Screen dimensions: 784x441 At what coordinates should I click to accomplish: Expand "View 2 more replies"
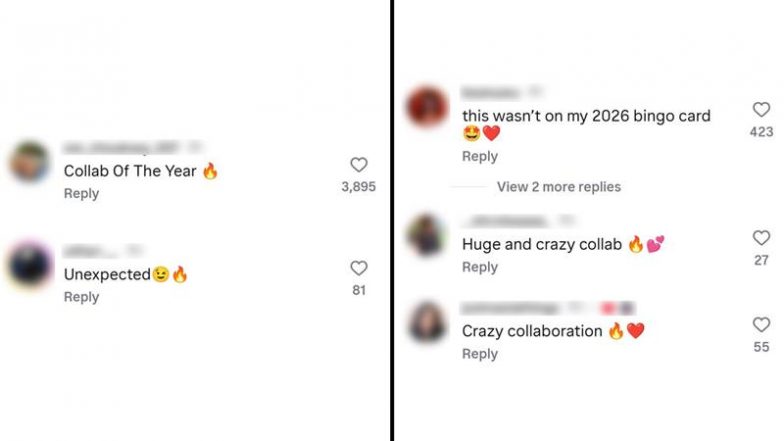click(x=558, y=187)
